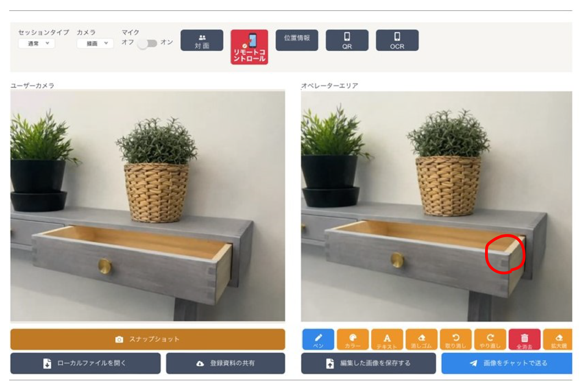Switch to 対面 face-to-face mode

tap(202, 41)
